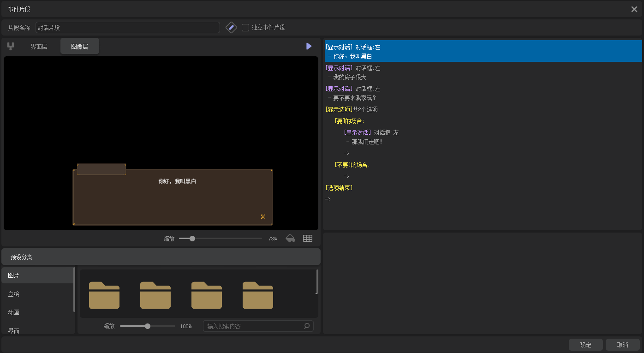644x353 pixels.
Task: Select the 你好，我叫黑白 event line
Action: click(x=483, y=51)
